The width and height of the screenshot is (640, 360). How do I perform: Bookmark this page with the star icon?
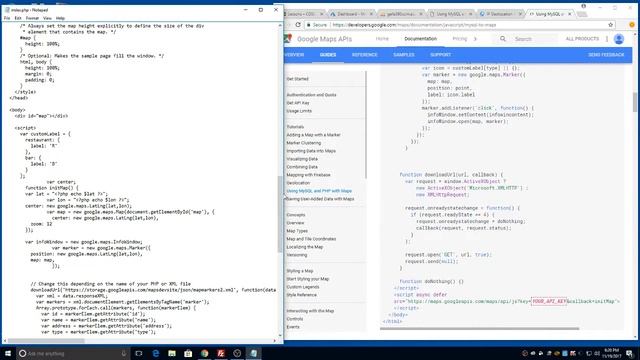tap(611, 25)
